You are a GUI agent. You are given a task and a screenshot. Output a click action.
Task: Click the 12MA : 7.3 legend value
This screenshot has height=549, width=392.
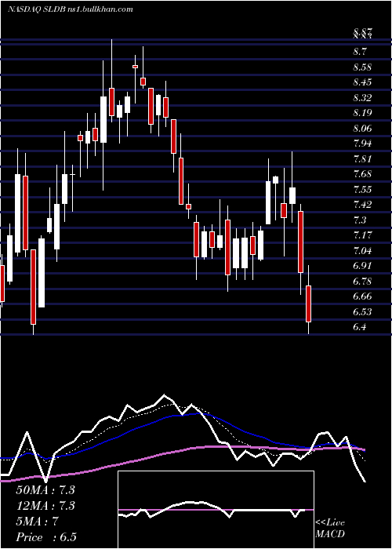click(45, 505)
